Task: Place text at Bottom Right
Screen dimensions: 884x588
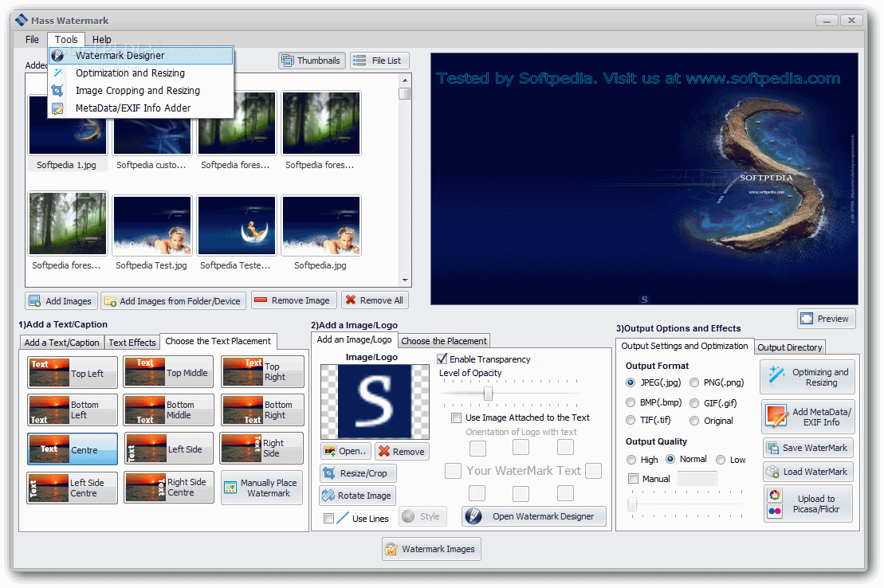Action: pyautogui.click(x=263, y=410)
